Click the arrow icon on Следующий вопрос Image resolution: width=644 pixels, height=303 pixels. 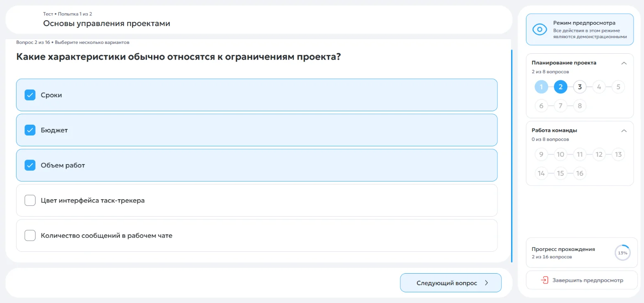pos(486,283)
